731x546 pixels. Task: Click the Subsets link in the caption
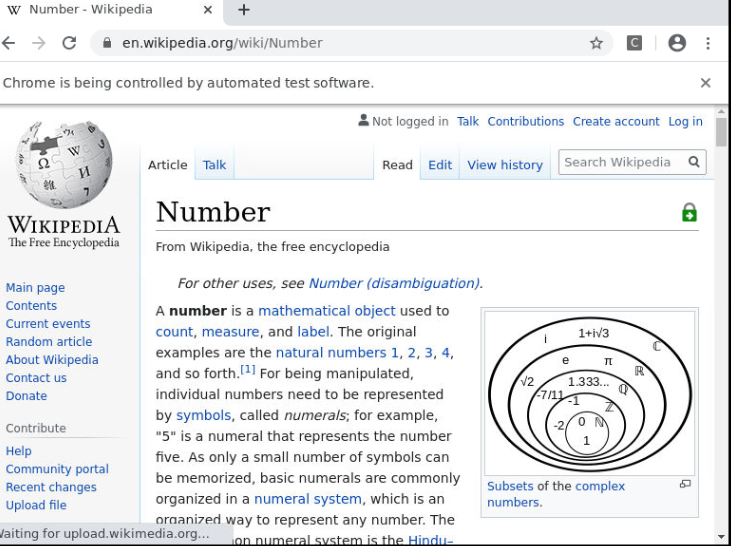tap(510, 486)
